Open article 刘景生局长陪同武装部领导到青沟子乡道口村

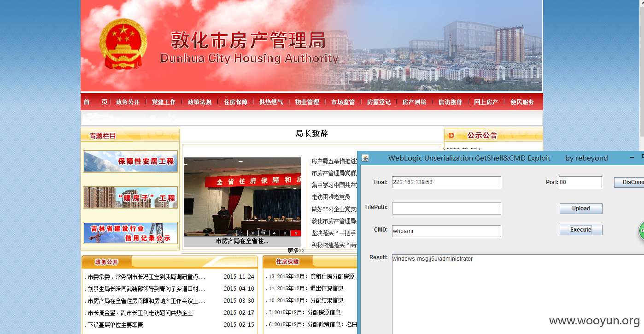[146, 289]
